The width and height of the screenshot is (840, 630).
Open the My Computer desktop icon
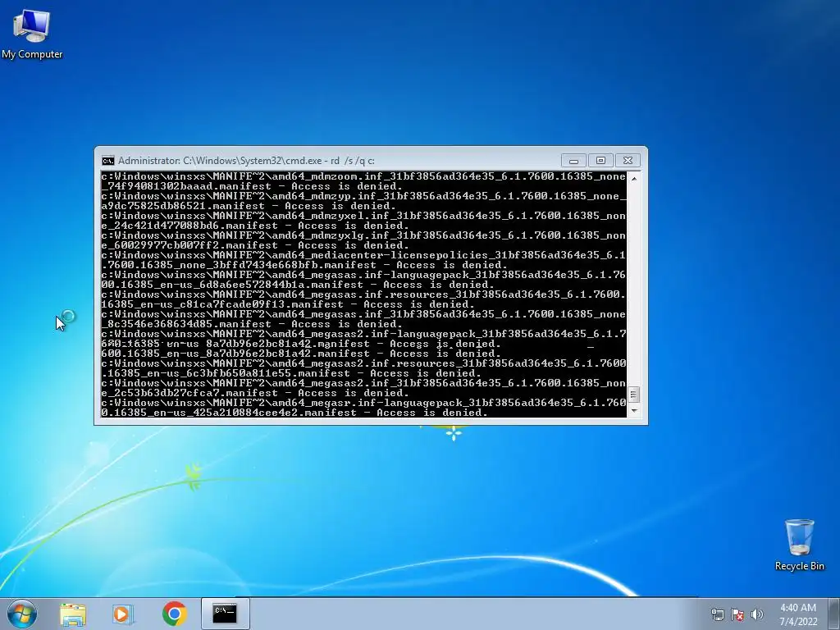tap(32, 34)
